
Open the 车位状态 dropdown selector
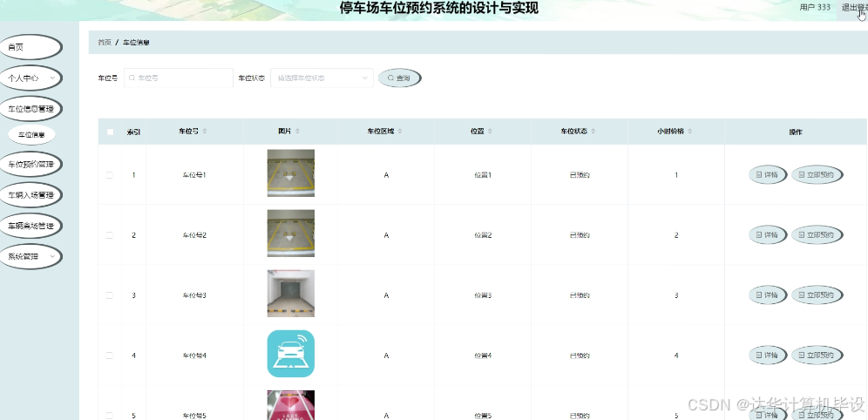[322, 78]
